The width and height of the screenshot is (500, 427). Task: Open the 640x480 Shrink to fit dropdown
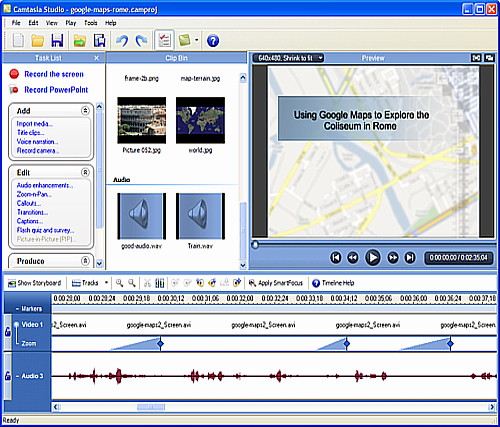click(x=289, y=58)
